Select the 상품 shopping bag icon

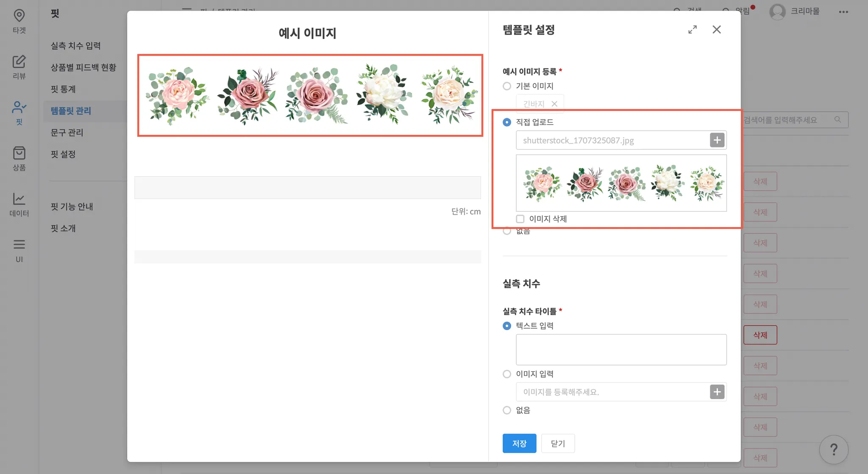tap(19, 153)
